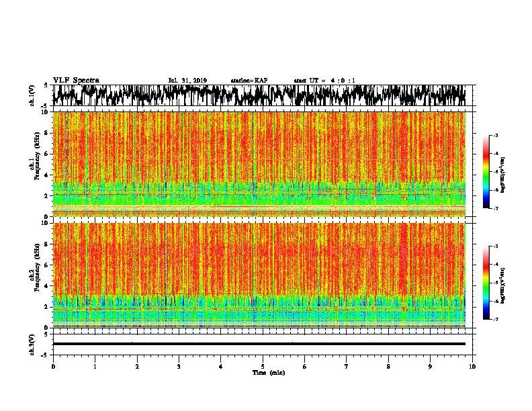532x411 pixels.
Task: Click the 'Time (min)' x-axis label
Action: click(269, 373)
